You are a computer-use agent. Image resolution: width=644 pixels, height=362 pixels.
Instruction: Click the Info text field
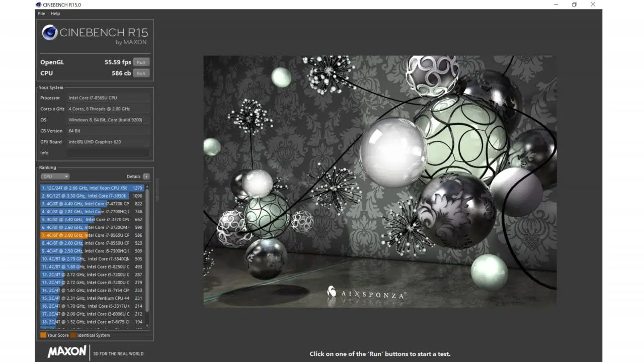109,153
